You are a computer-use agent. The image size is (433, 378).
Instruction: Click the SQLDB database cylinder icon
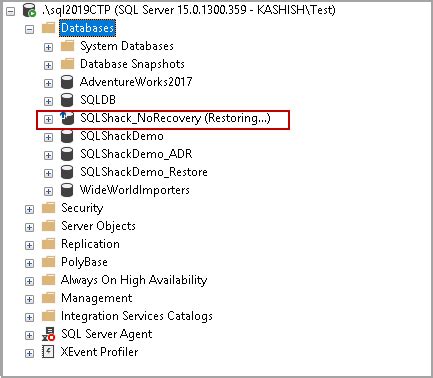point(67,100)
